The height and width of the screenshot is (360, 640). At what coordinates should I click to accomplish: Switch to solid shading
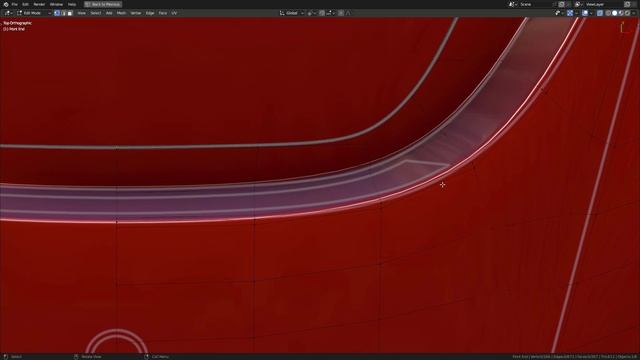(615, 13)
